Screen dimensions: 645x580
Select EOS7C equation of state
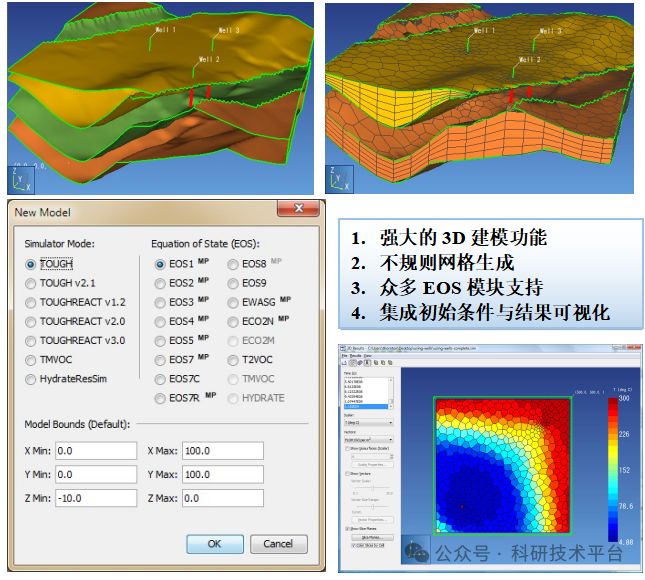pyautogui.click(x=160, y=379)
